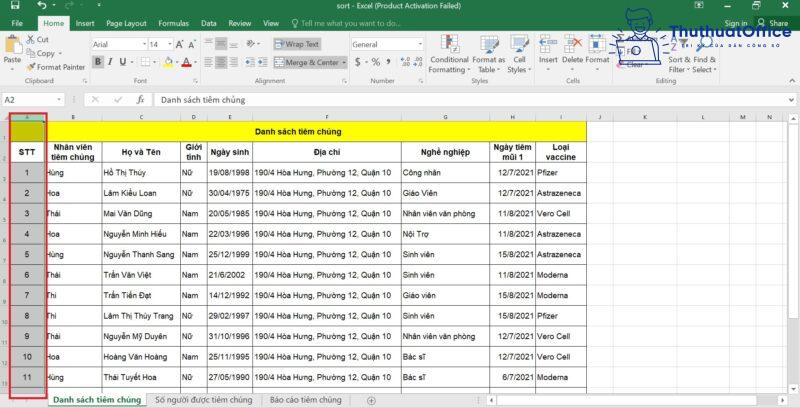Open the File menu
The height and width of the screenshot is (408, 800).
point(17,23)
